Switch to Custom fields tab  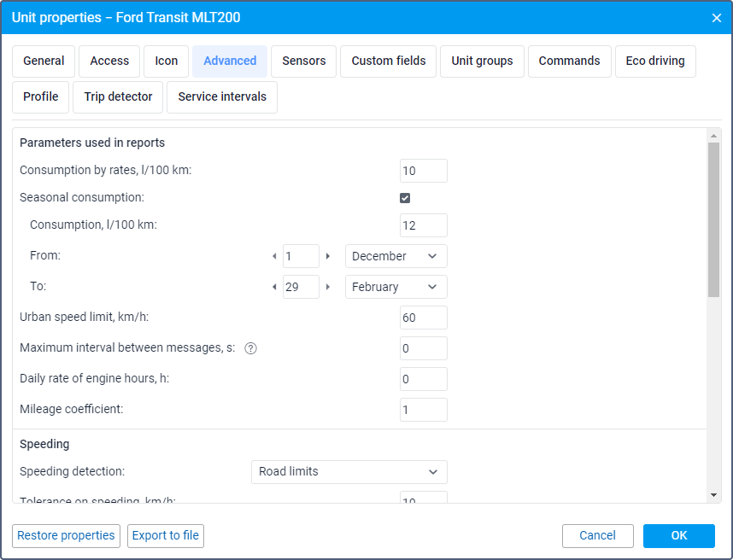point(389,61)
